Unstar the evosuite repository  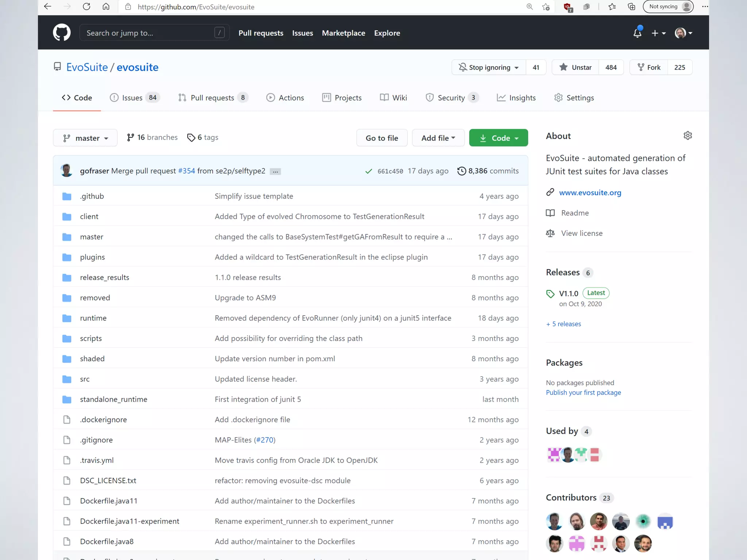(x=575, y=67)
